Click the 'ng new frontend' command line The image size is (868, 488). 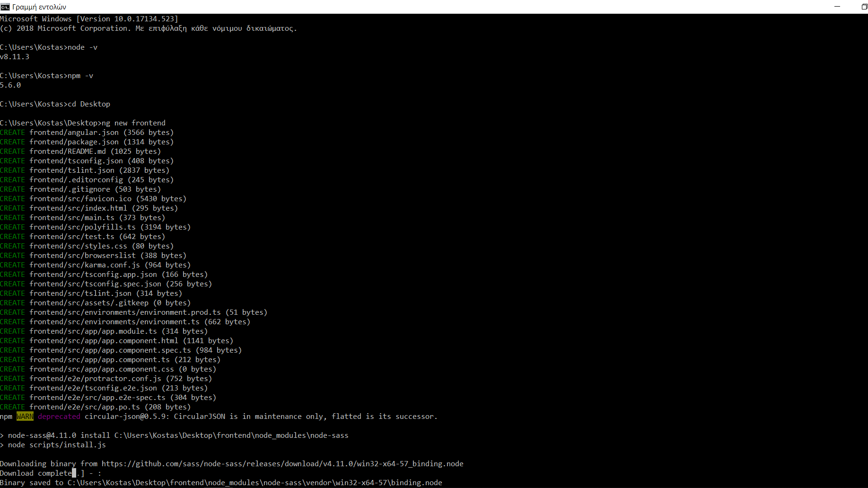tap(83, 123)
